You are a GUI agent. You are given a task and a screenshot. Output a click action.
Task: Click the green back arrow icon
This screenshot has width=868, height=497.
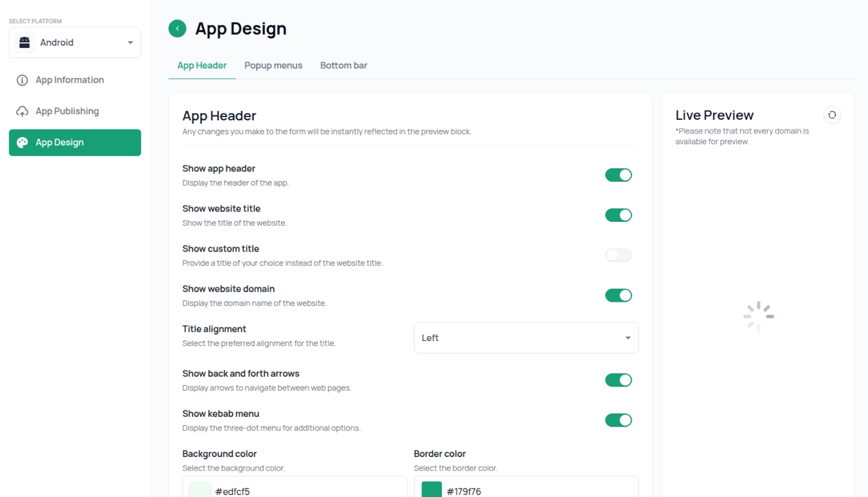[x=177, y=28]
